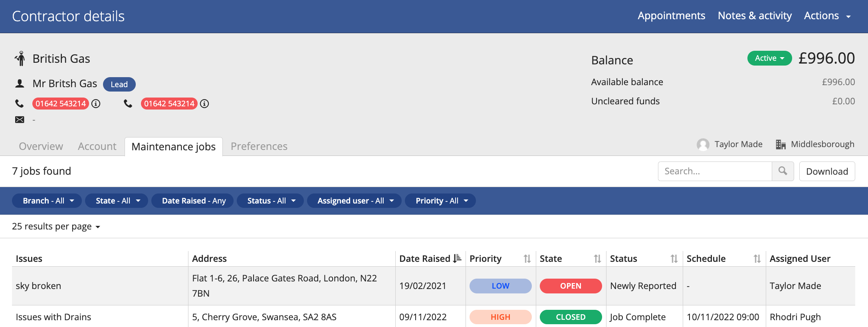Sort jobs by Priority column arrows

(527, 259)
